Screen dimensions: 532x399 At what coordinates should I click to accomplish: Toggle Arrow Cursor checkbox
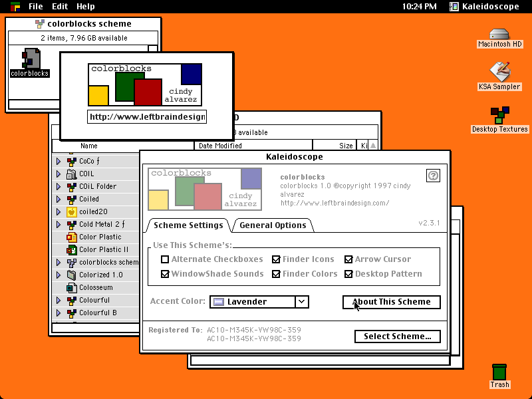pos(348,259)
